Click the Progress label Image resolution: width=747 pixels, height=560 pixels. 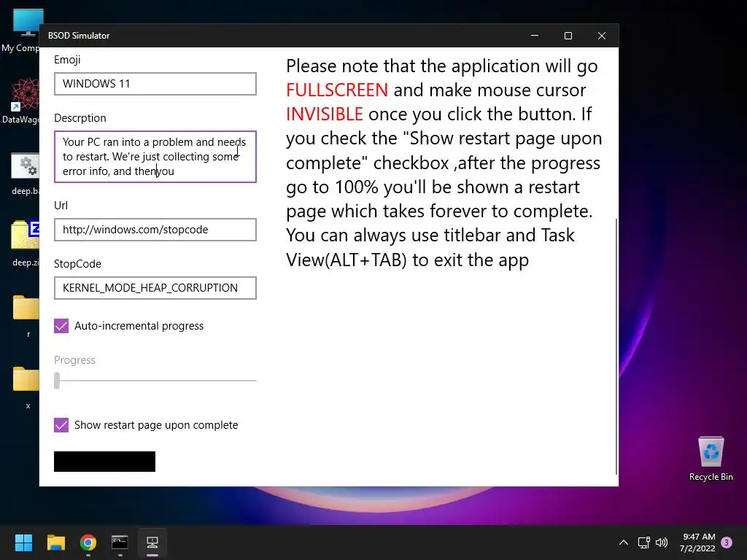pos(75,360)
